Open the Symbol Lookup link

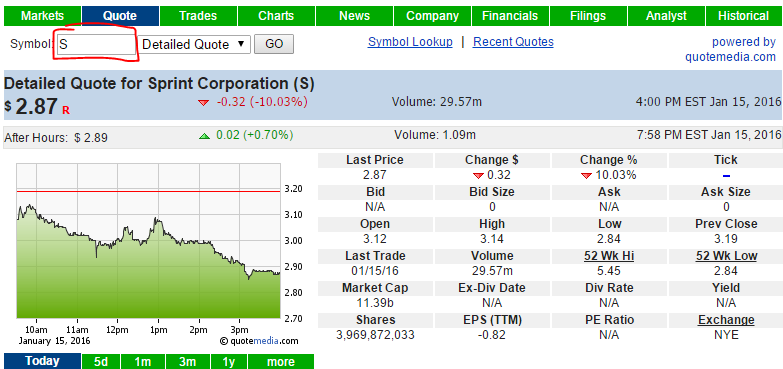point(410,42)
